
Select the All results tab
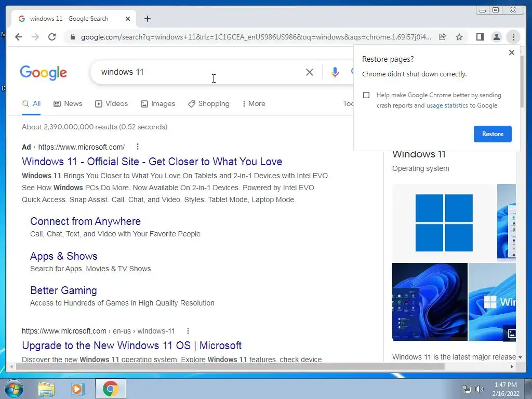31,103
